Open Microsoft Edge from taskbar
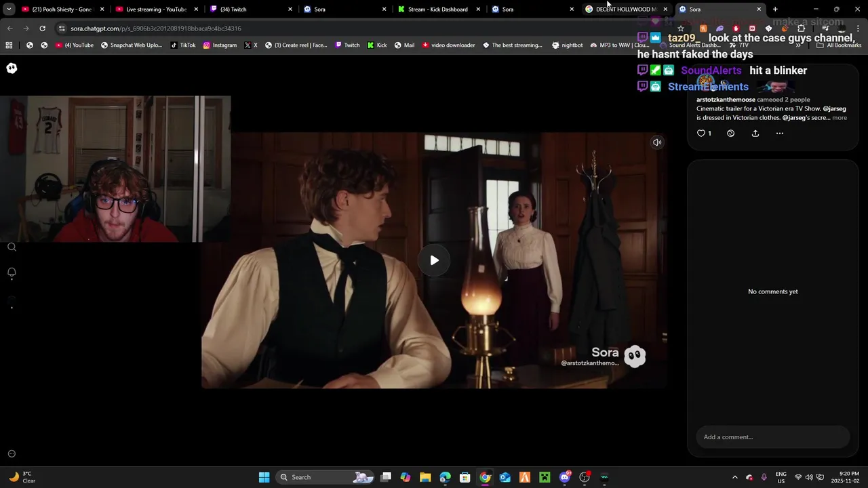Screen dimensions: 868x488 tap(445, 477)
